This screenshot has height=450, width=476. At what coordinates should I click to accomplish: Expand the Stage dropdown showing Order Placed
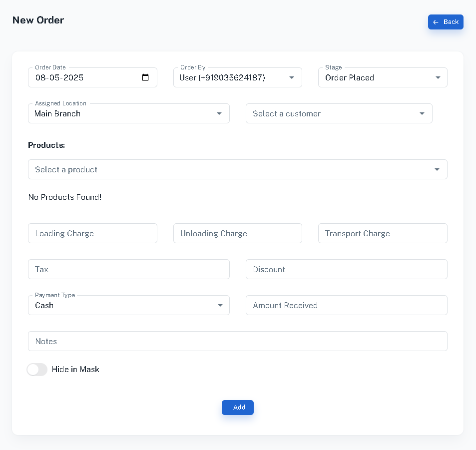383,77
